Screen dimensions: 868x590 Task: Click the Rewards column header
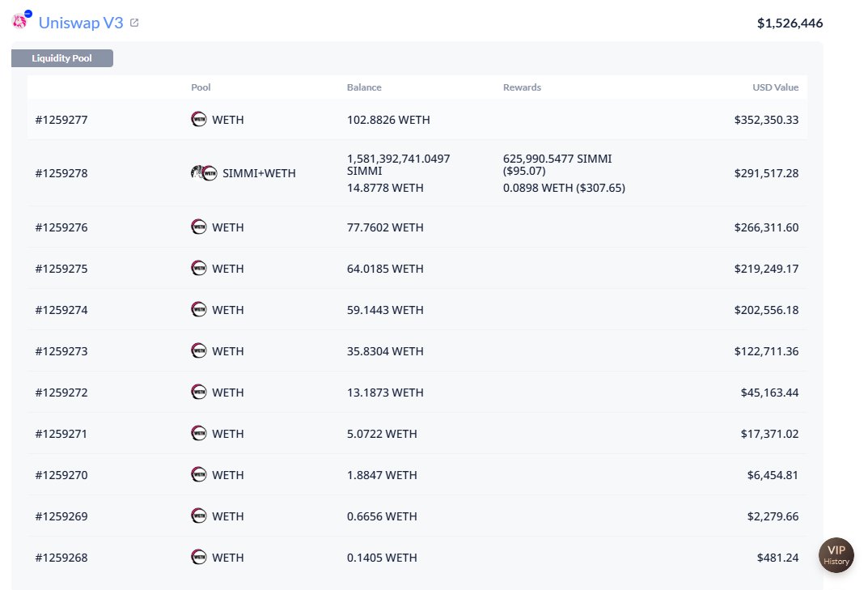(x=522, y=87)
